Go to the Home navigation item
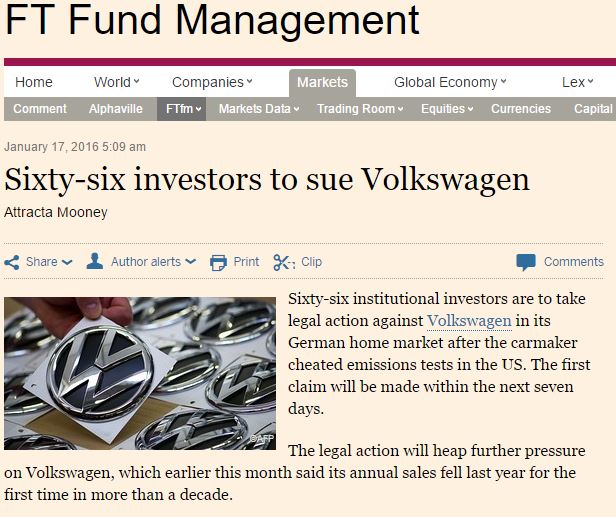Screen dimensions: 616x517 (34, 82)
